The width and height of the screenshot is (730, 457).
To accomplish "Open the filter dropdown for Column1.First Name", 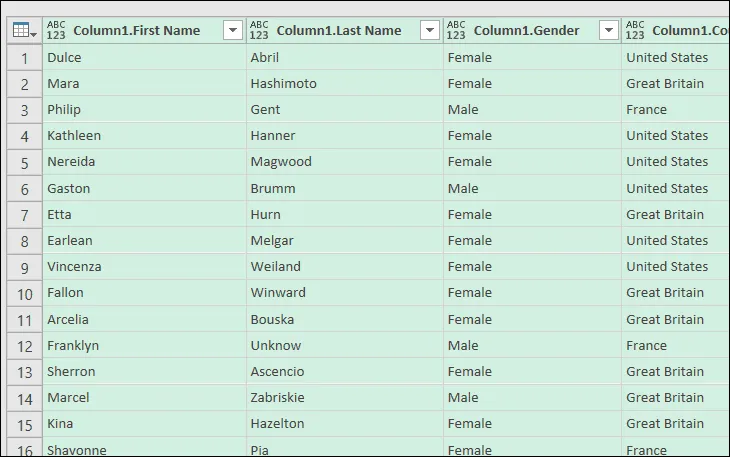I will (x=233, y=31).
